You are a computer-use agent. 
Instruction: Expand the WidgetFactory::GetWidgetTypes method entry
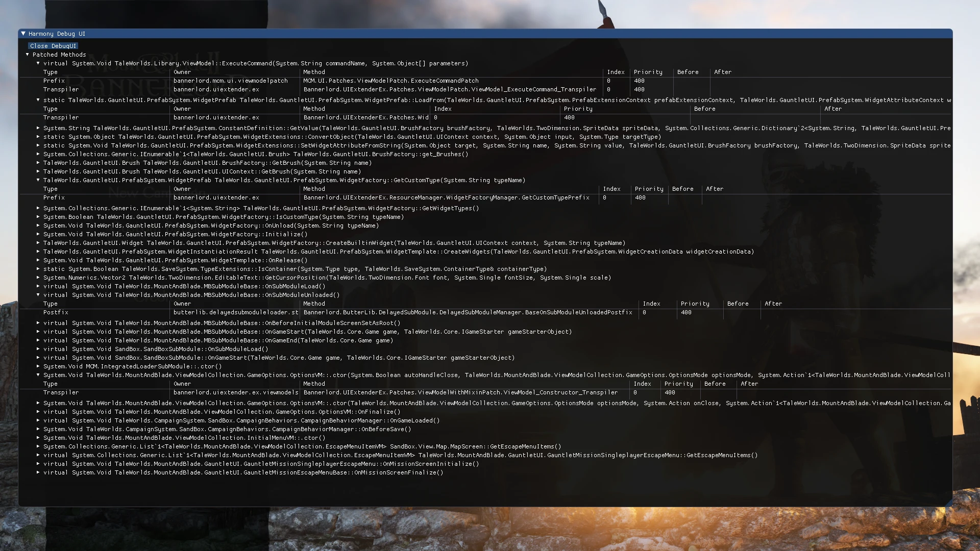pos(38,208)
